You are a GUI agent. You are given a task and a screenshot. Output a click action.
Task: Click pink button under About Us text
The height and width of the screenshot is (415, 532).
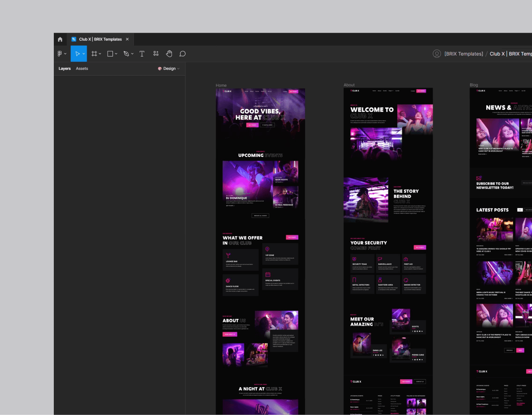pyautogui.click(x=229, y=334)
